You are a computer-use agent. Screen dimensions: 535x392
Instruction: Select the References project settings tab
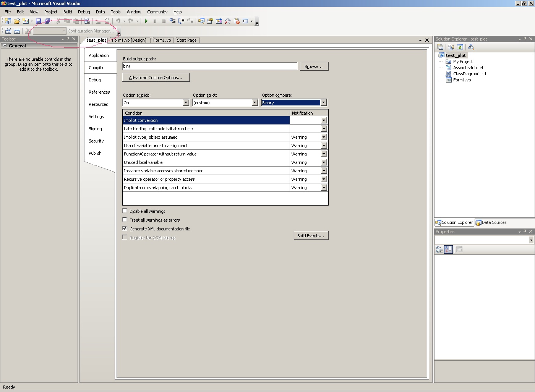[x=99, y=92]
